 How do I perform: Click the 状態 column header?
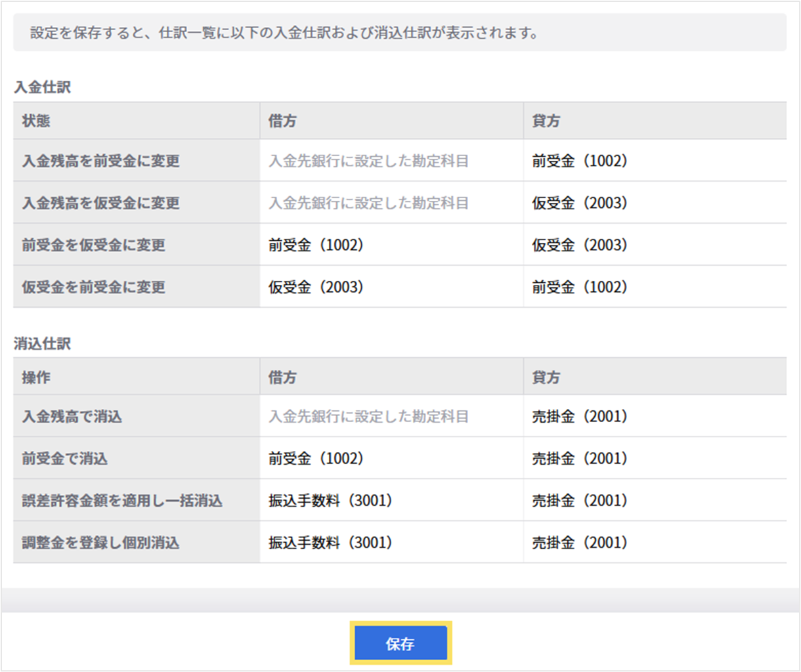(36, 121)
